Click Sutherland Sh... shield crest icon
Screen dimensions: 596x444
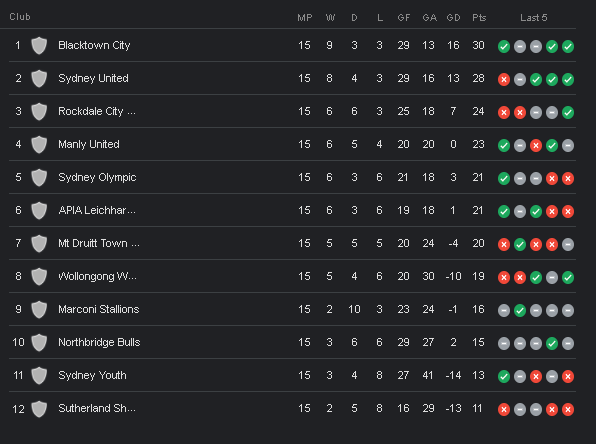[39, 409]
